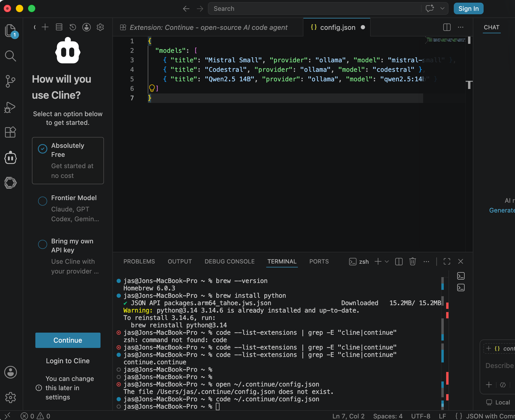Show code action lightbulb on line 6
This screenshot has width=515, height=420.
(x=152, y=88)
